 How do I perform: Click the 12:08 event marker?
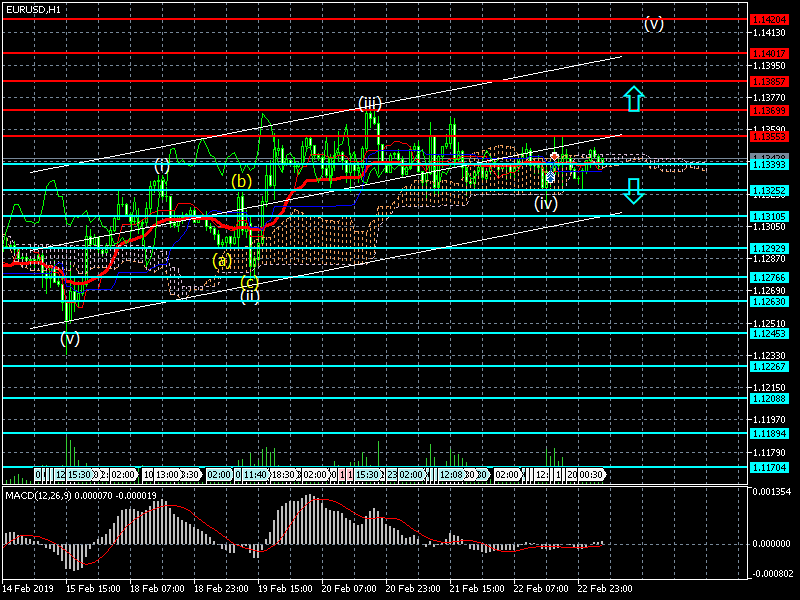(451, 475)
